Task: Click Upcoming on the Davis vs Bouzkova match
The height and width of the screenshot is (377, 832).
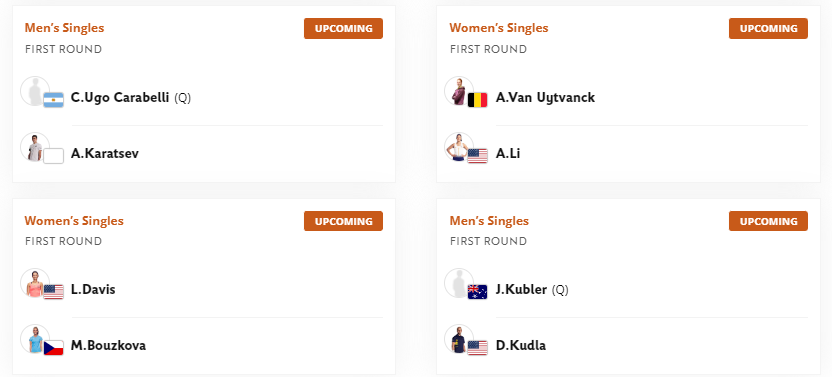Action: [x=343, y=221]
